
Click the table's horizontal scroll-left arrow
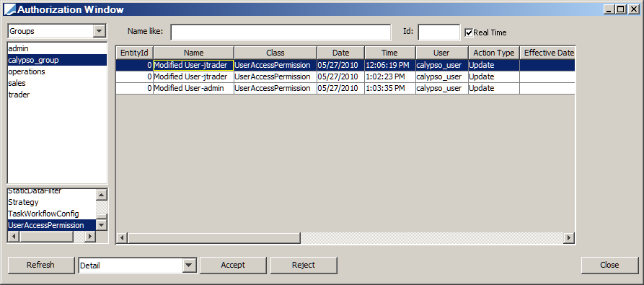[122, 238]
